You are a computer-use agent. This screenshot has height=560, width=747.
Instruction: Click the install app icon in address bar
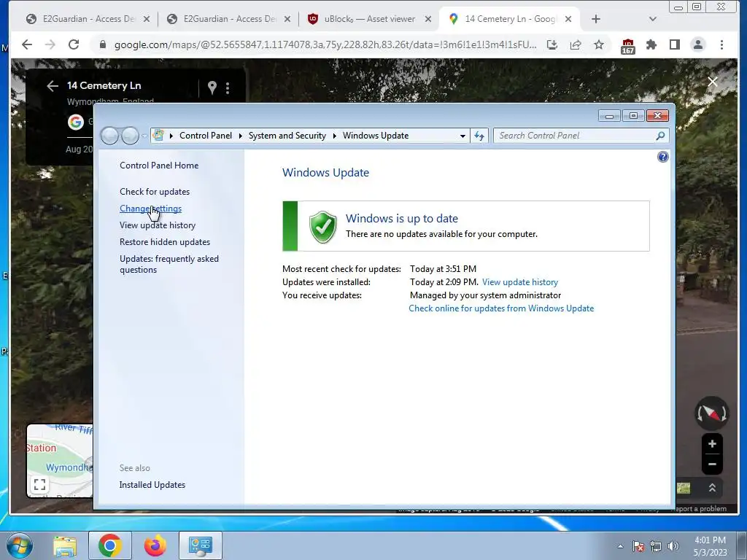click(x=552, y=44)
